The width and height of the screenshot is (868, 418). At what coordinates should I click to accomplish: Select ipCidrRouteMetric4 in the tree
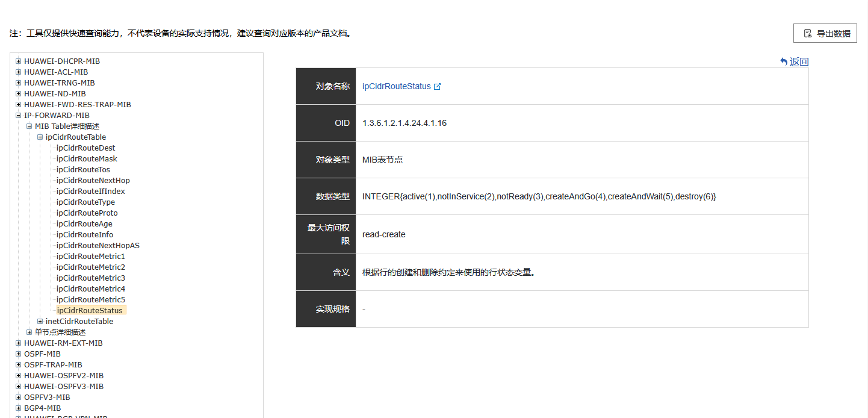pyautogui.click(x=91, y=289)
